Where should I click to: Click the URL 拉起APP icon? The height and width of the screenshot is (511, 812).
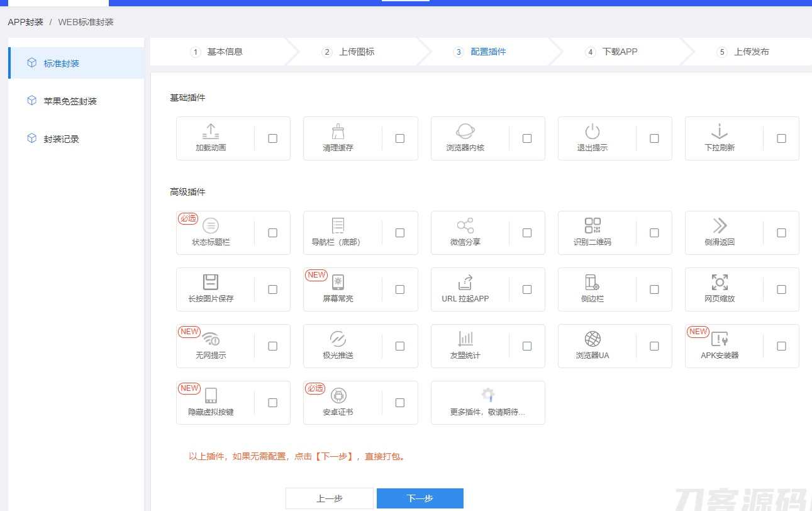coord(465,282)
